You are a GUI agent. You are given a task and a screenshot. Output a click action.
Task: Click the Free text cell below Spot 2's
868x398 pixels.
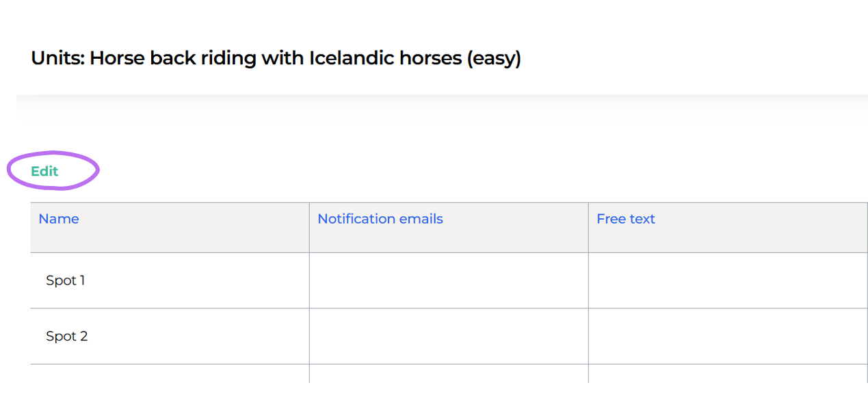(728, 374)
